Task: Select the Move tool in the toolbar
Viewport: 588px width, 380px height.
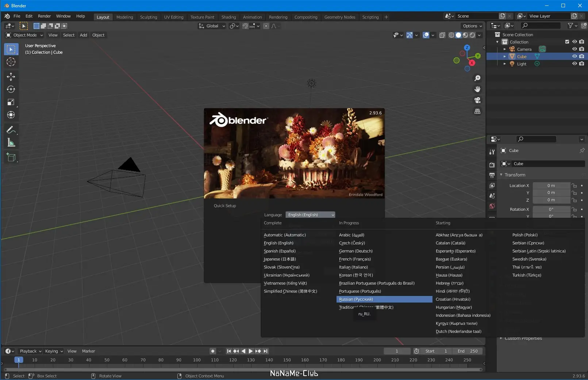Action: point(11,76)
